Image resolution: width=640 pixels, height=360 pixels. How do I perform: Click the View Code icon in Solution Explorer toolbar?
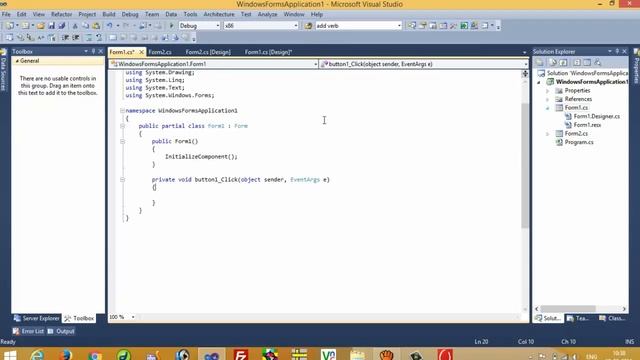577,62
